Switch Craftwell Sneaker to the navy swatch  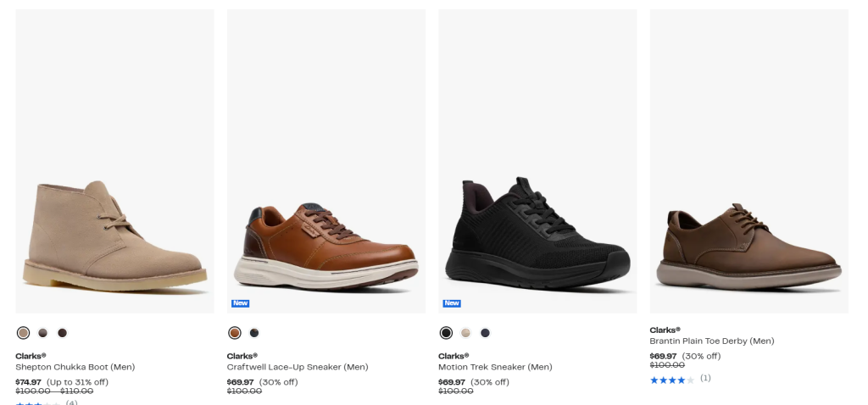click(254, 333)
